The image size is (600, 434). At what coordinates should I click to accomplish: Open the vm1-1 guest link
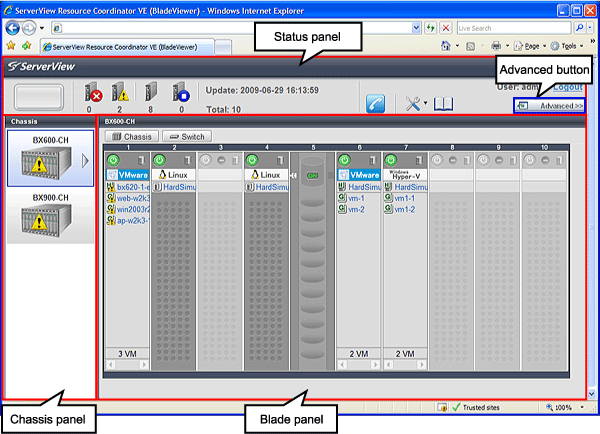click(405, 198)
